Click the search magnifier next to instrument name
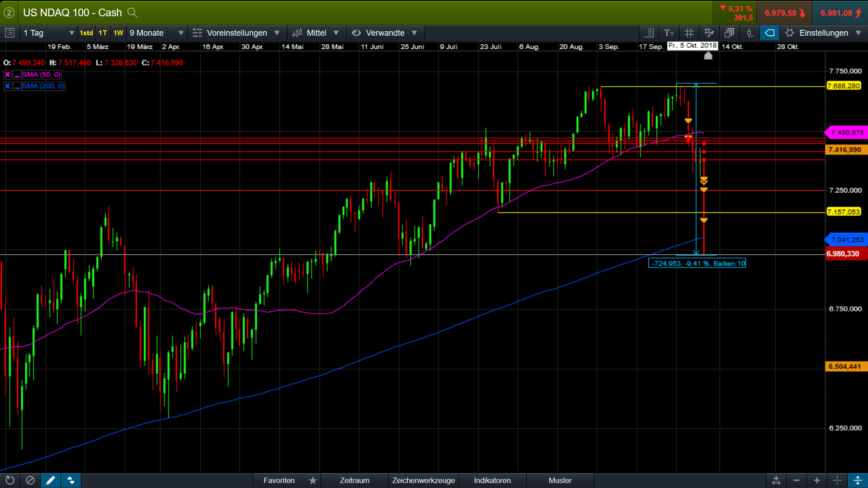 point(132,13)
